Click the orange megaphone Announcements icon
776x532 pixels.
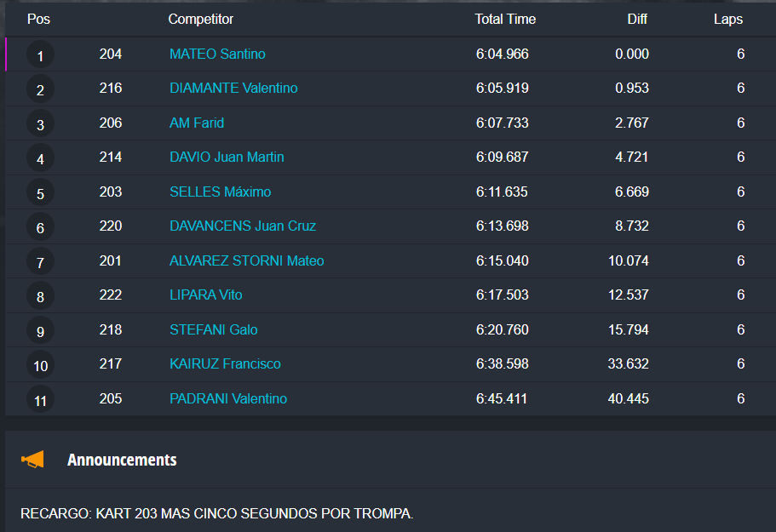click(32, 460)
